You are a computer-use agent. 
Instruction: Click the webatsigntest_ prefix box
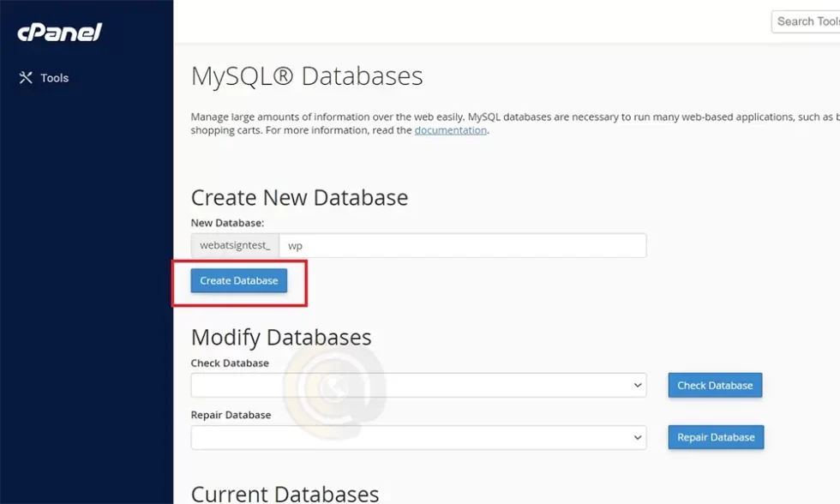[x=235, y=245]
